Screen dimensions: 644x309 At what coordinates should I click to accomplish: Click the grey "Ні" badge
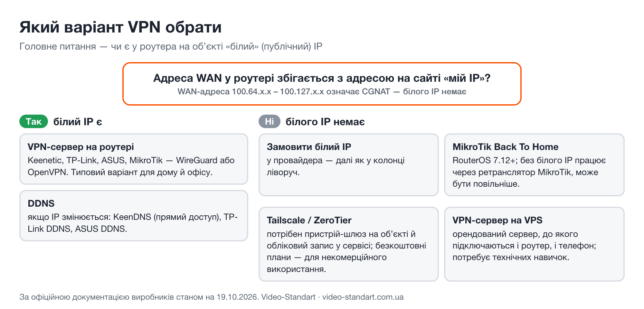tap(270, 122)
